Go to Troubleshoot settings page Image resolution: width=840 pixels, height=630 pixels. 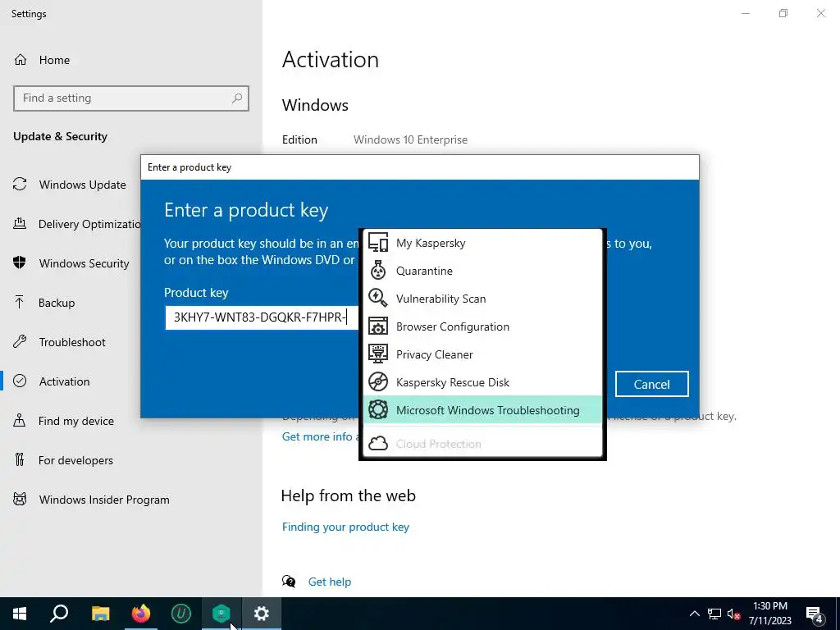point(71,342)
